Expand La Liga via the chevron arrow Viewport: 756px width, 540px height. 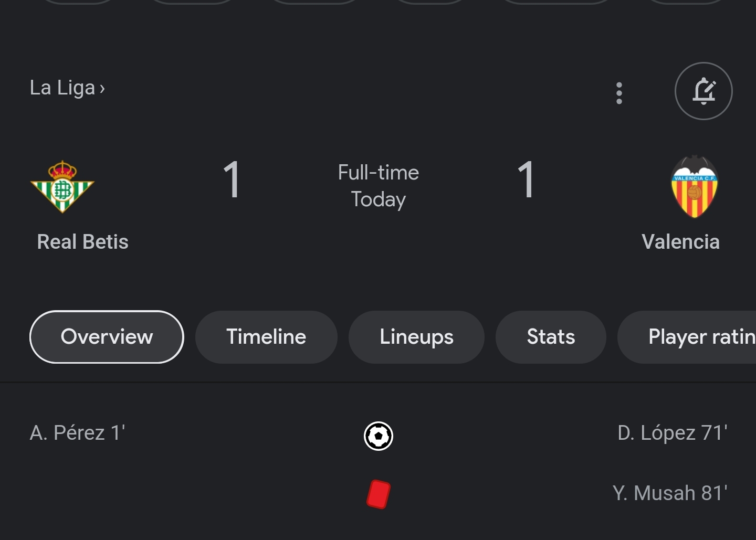coord(102,89)
